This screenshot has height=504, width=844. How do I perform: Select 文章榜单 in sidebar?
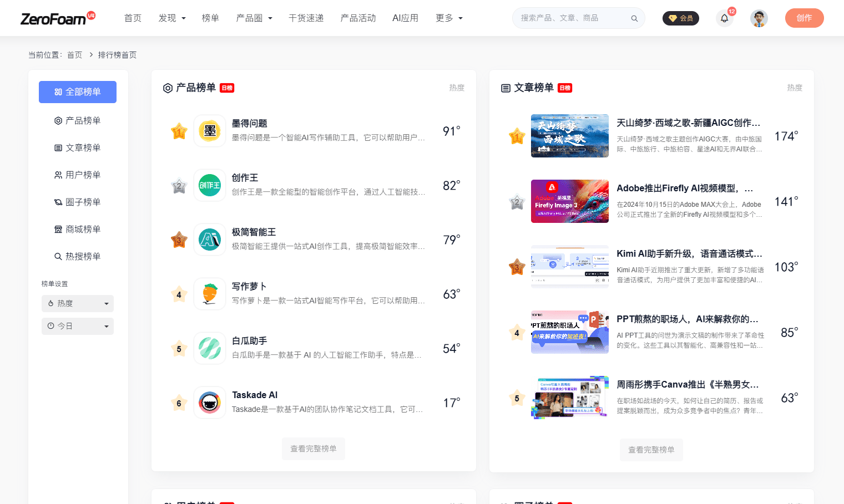tap(78, 147)
